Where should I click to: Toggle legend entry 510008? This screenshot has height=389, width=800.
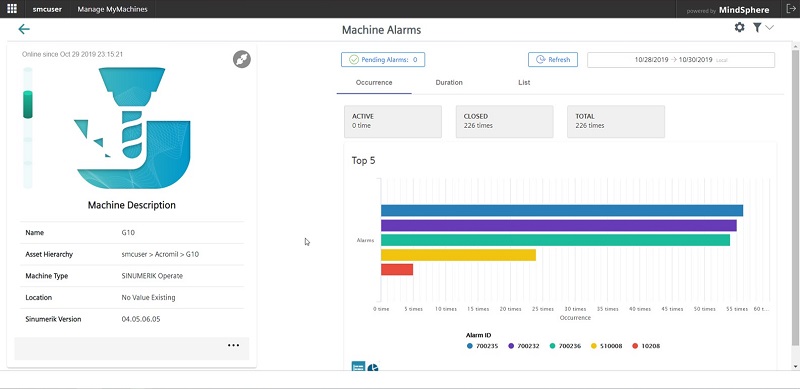[607, 346]
